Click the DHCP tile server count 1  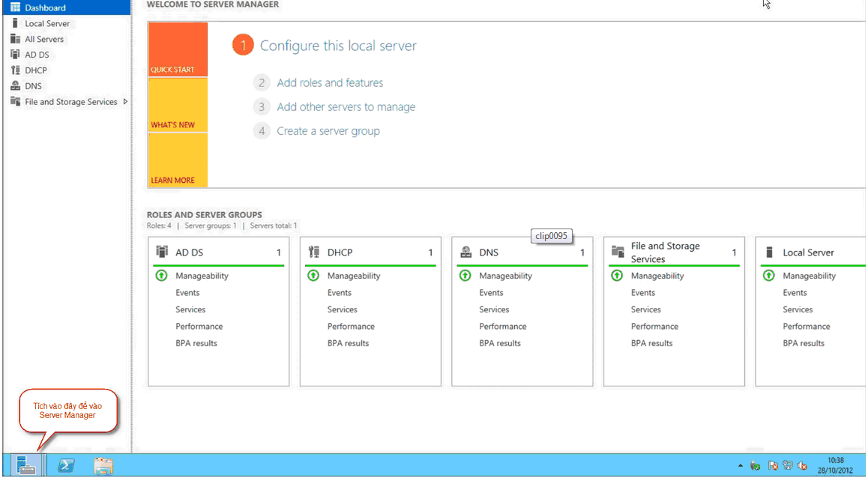430,252
